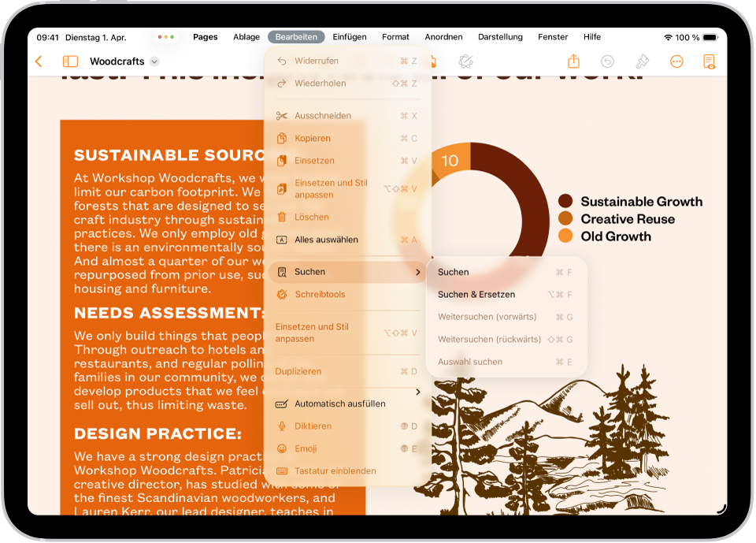Click the donut chart segment labeled 10
Image resolution: width=756 pixels, height=543 pixels.
click(450, 160)
